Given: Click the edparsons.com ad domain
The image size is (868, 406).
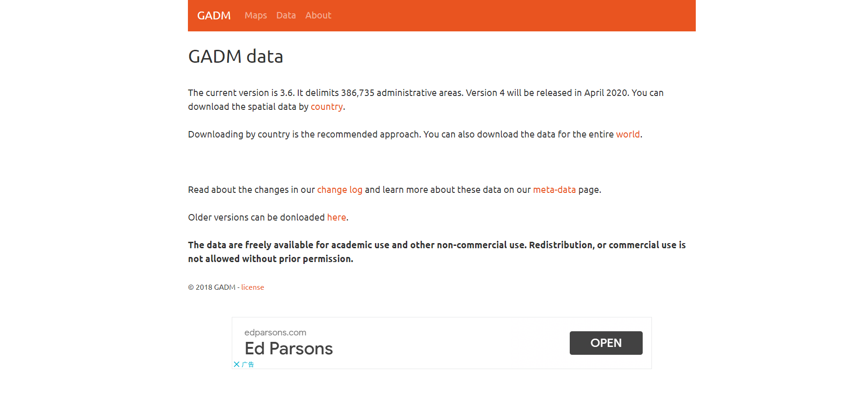Looking at the screenshot, I should [x=275, y=333].
